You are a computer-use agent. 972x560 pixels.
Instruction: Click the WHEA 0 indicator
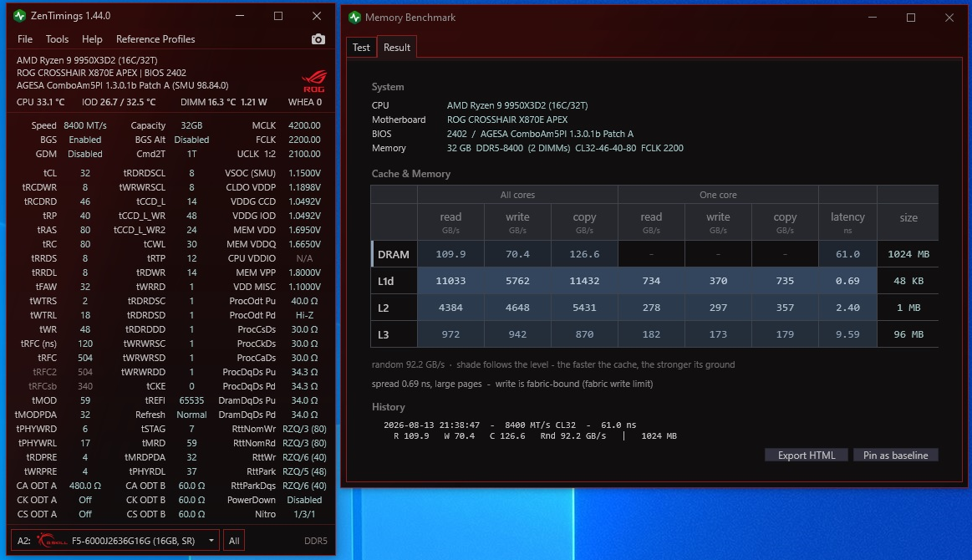[x=305, y=102]
